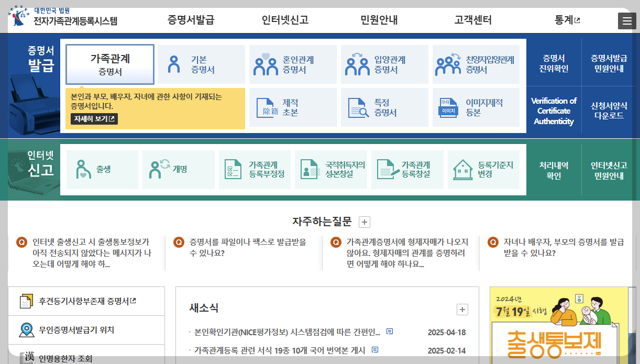Open the 특정증명서 specific certificate icon
Viewport: 640px width, 364px height.
pyautogui.click(x=384, y=107)
